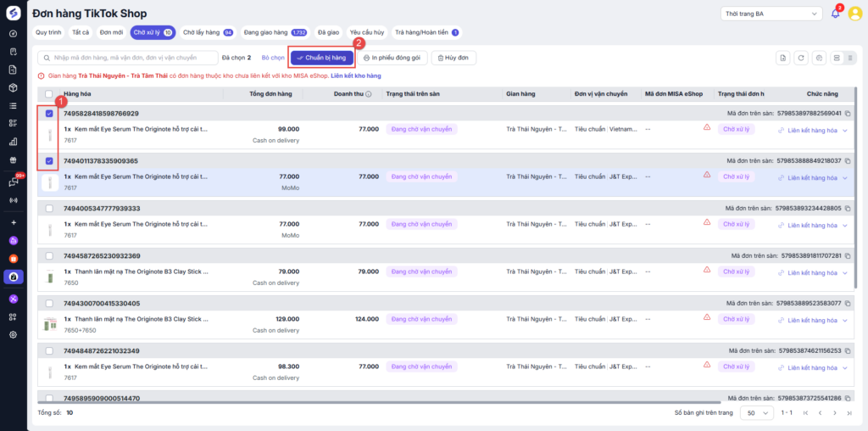Tick the checkbox for order 7494005347777939333
This screenshot has width=868, height=431.
49,208
